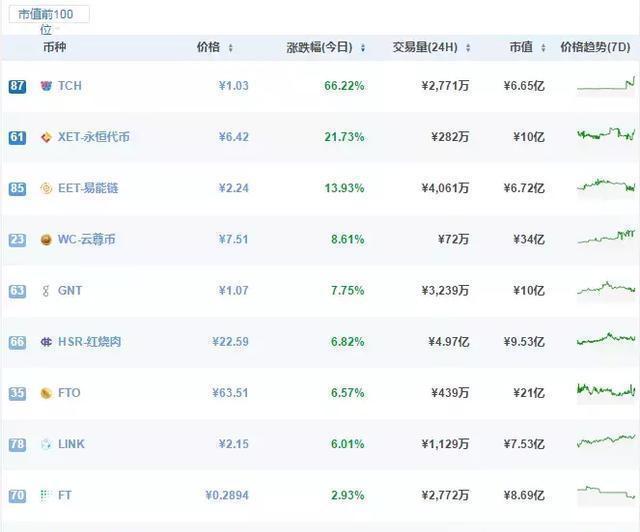
Task: Click the LINK coin logo icon
Action: (46, 444)
